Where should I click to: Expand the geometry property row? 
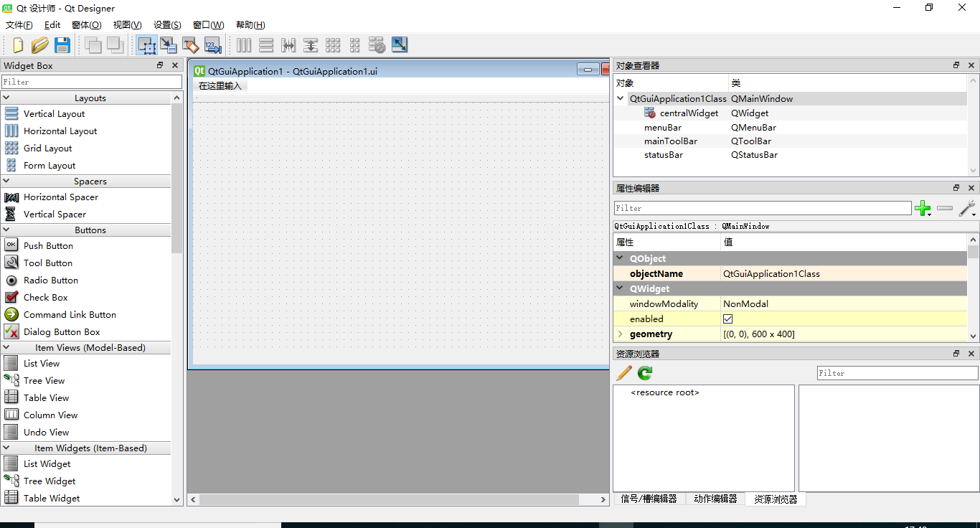(x=620, y=334)
